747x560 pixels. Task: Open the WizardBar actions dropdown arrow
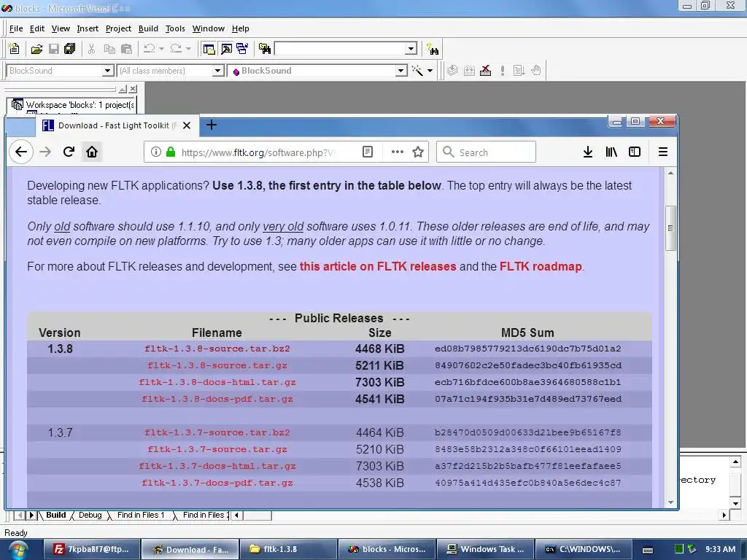point(430,71)
